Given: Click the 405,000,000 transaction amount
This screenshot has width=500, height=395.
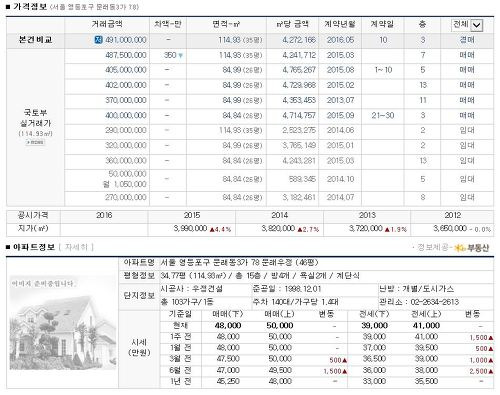Looking at the screenshot, I should point(126,70).
